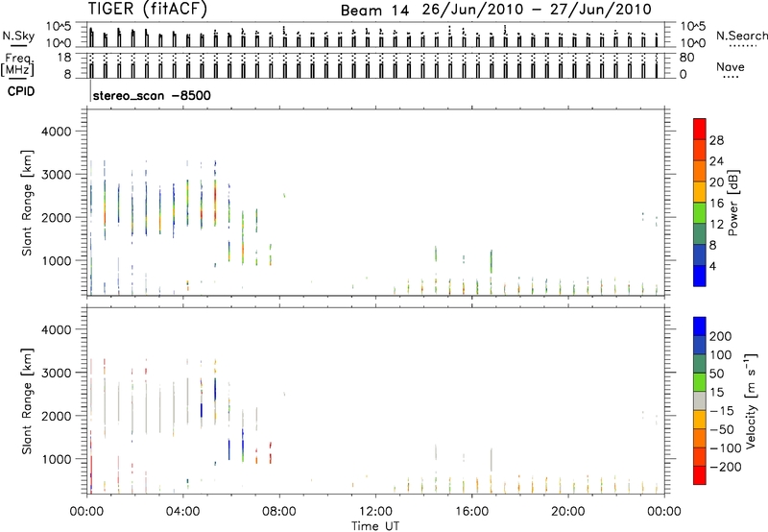The image size is (768, 532).
Task: Click the '-200' velocity colorbar value
Action: pyautogui.click(x=725, y=467)
